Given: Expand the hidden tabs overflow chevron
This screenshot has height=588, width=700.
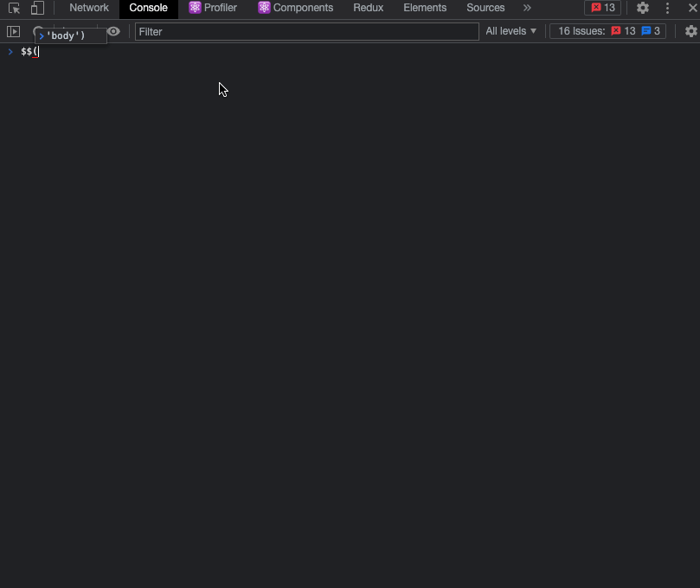Looking at the screenshot, I should (527, 8).
